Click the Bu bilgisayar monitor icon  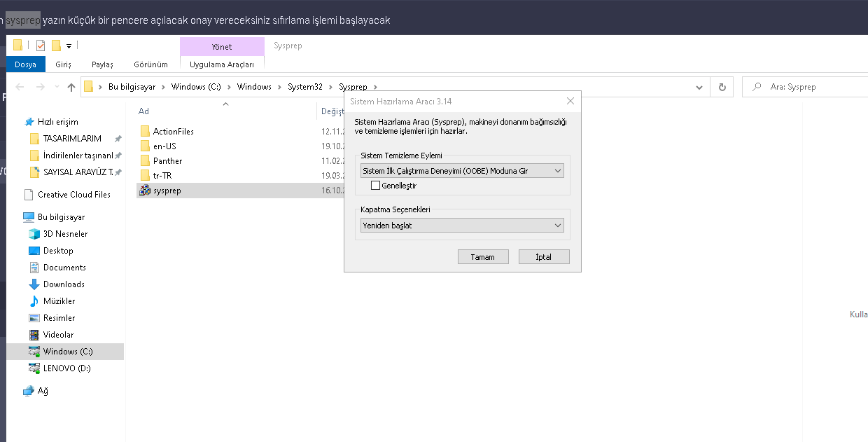point(29,217)
